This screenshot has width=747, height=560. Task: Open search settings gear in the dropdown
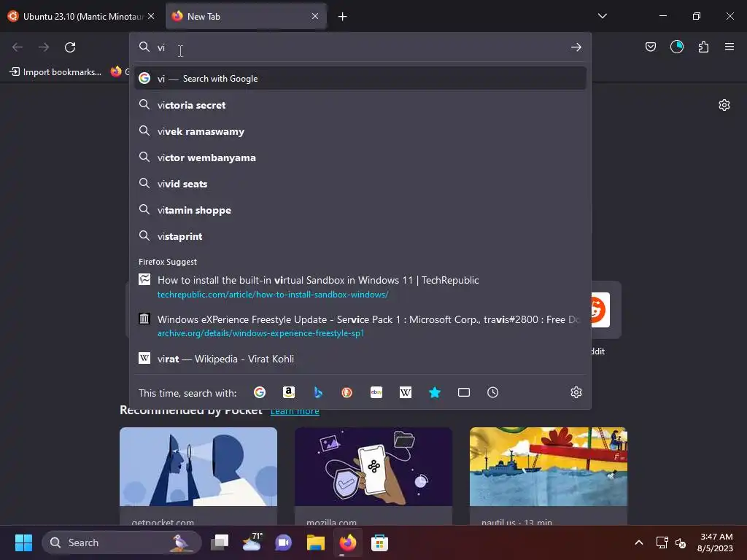576,392
